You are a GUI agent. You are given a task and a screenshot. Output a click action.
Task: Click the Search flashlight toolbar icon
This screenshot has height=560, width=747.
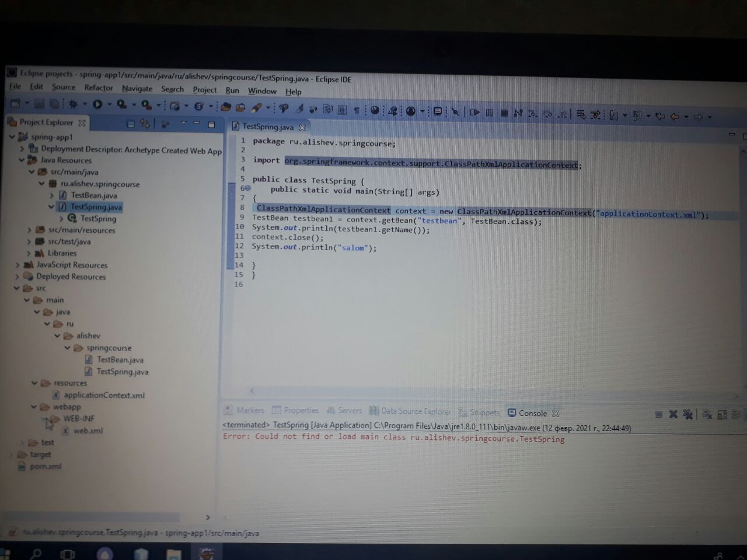[x=256, y=107]
